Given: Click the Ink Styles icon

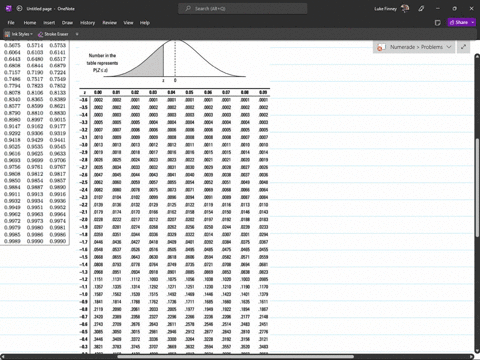Looking at the screenshot, I should pos(7,34).
